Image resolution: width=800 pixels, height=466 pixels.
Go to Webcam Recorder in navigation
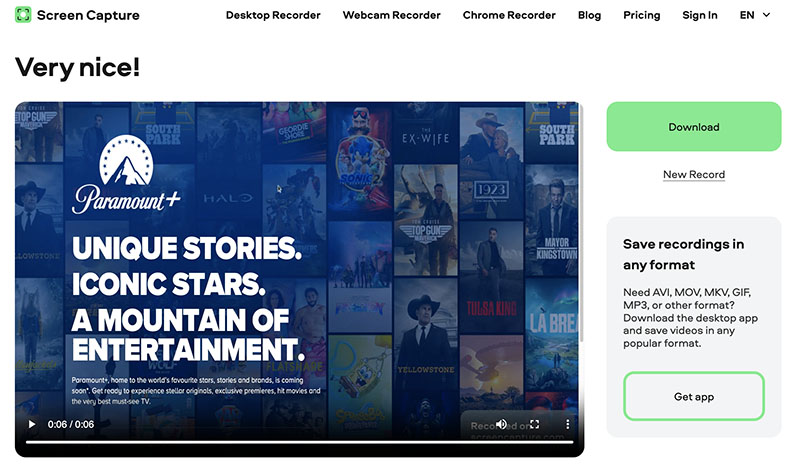(x=391, y=15)
